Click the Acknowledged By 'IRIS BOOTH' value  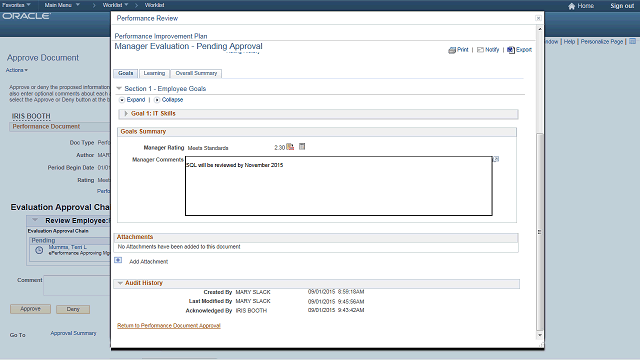pos(251,311)
